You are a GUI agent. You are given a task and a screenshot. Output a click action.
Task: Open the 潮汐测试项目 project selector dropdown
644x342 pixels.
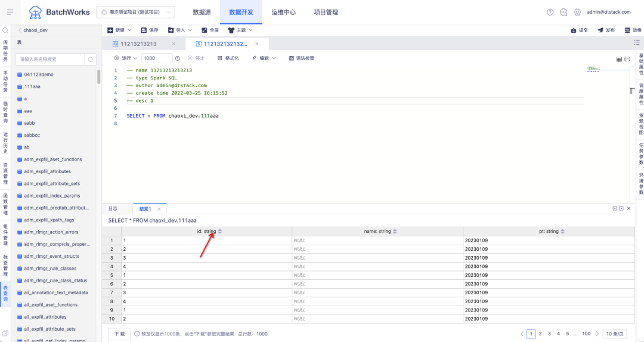(x=135, y=12)
